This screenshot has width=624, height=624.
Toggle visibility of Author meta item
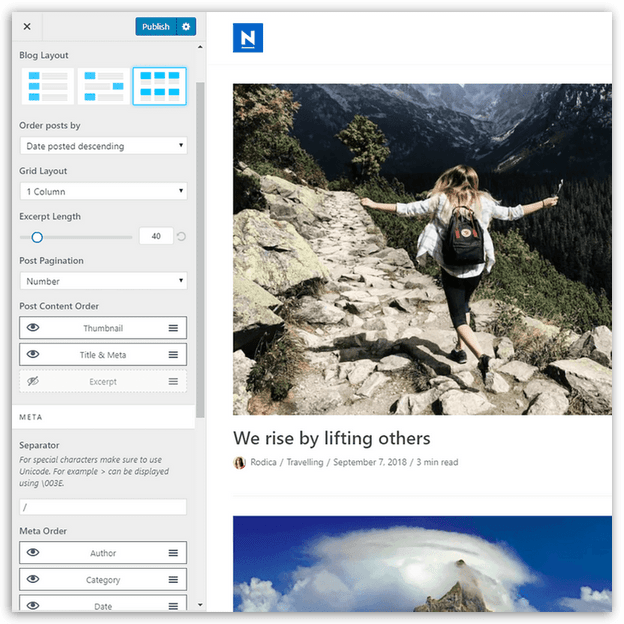click(33, 553)
